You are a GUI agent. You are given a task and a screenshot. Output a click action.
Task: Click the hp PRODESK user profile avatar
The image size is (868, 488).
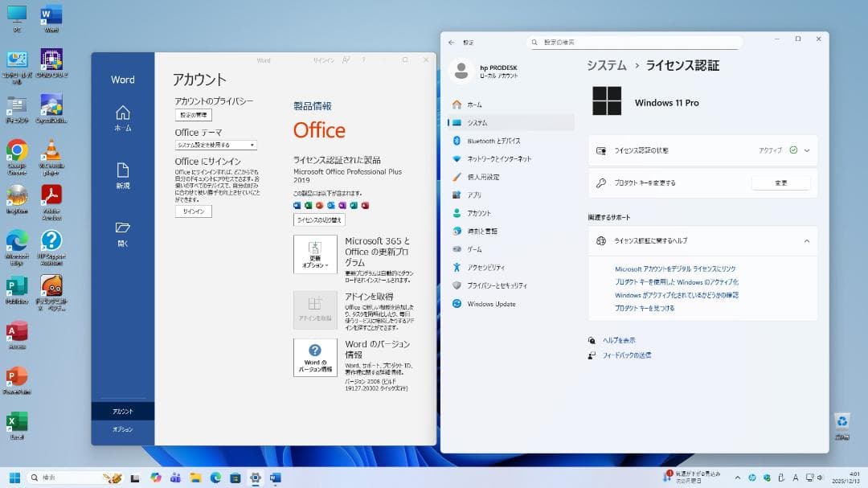point(461,71)
